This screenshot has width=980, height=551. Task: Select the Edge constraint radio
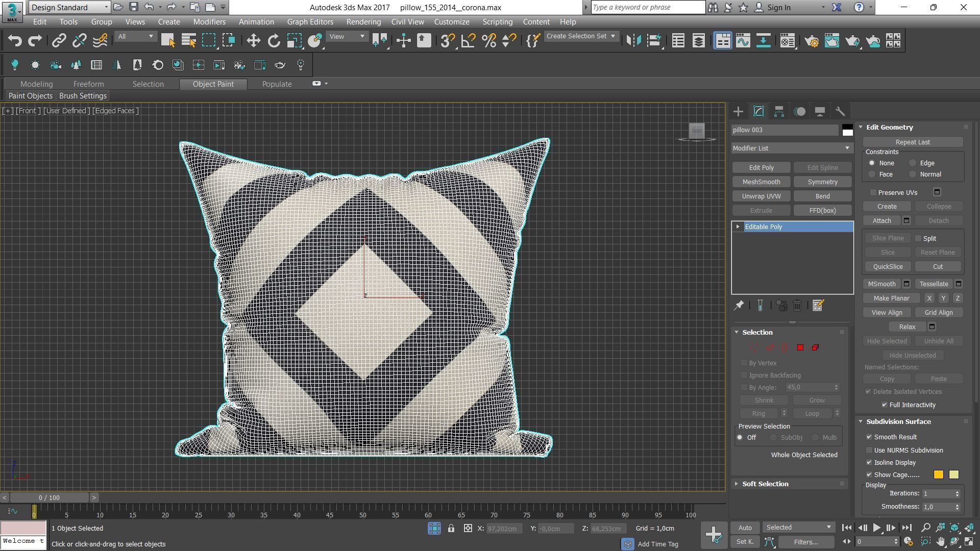pos(912,163)
